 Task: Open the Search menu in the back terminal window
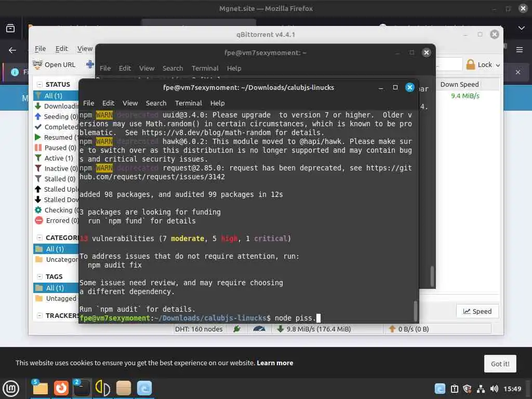click(x=172, y=69)
